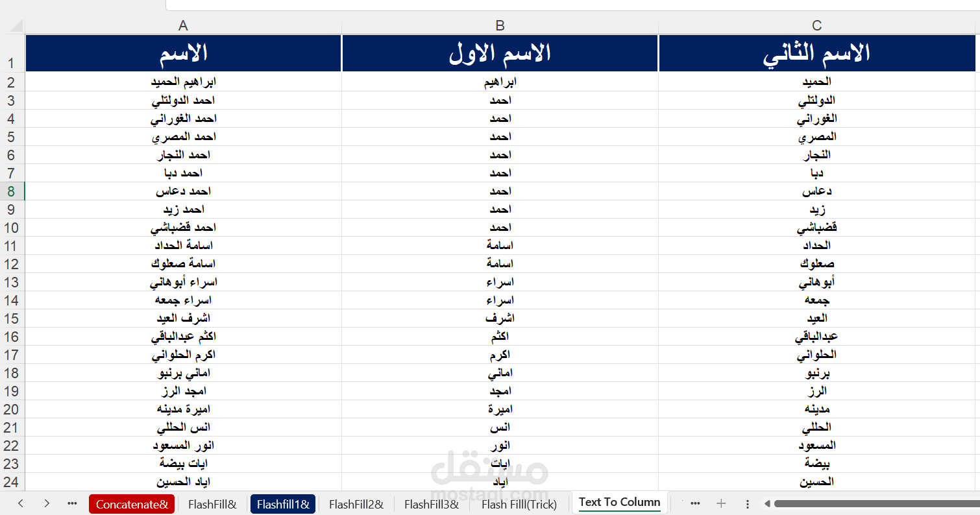Click cell امجد in column B

click(x=500, y=391)
